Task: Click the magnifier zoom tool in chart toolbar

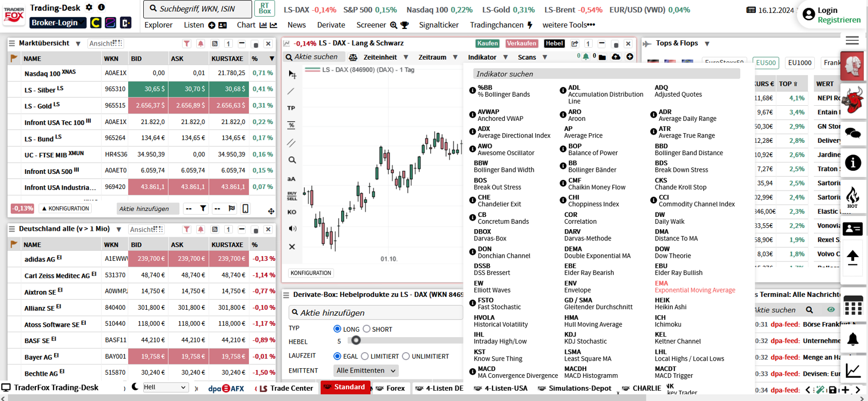Action: pyautogui.click(x=292, y=160)
